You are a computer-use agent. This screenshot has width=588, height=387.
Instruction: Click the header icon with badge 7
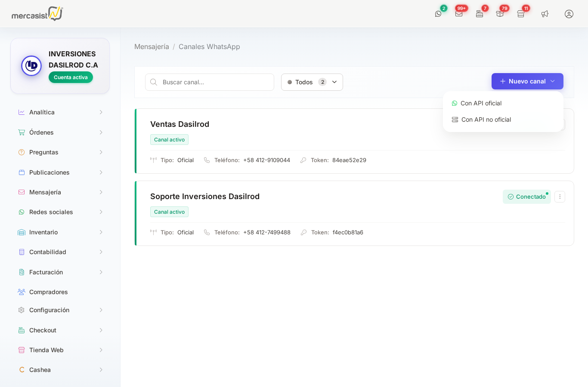pyautogui.click(x=480, y=14)
